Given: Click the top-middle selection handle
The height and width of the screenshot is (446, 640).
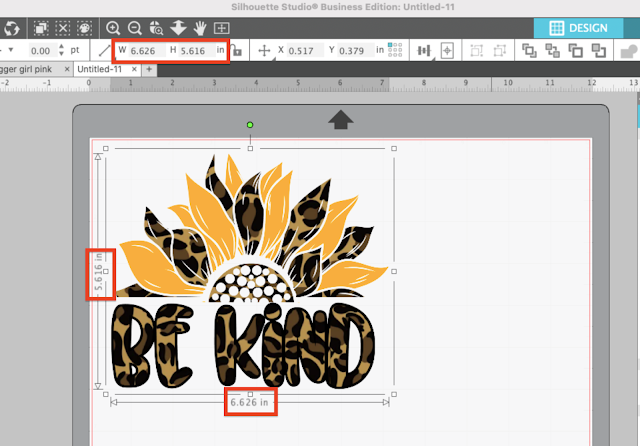Looking at the screenshot, I should click(250, 149).
